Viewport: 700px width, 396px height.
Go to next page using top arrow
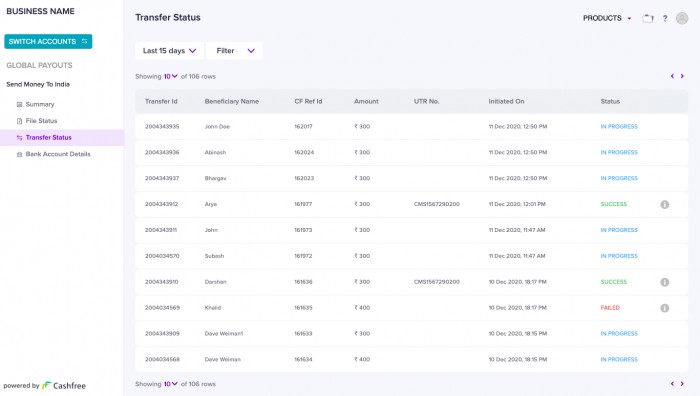tap(682, 76)
